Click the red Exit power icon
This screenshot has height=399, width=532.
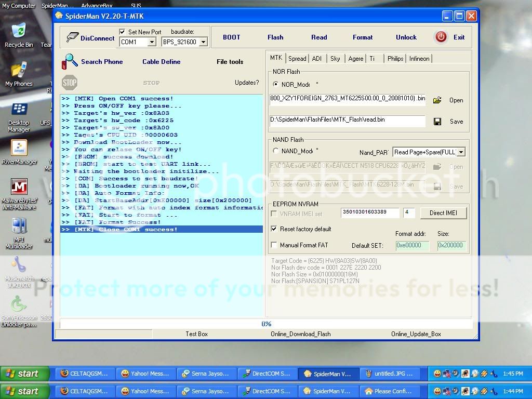(441, 37)
